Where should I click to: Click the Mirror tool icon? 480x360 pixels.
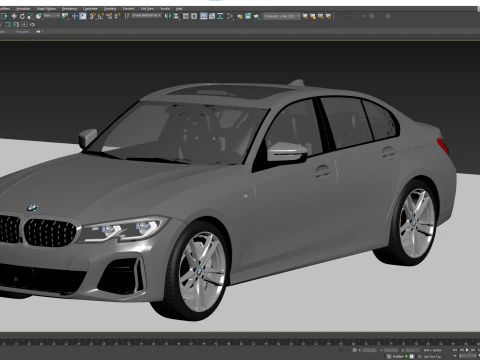[168, 16]
